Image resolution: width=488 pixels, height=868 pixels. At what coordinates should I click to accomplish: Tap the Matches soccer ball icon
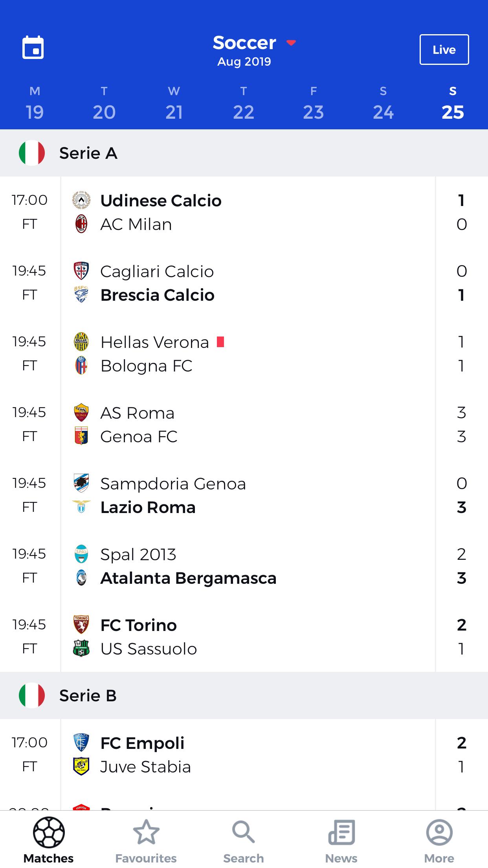[49, 832]
